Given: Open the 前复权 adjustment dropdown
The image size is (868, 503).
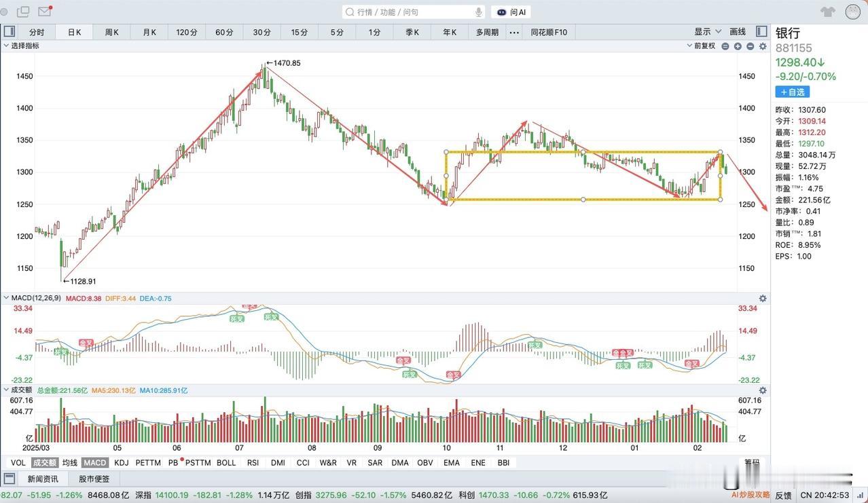Looking at the screenshot, I should click(x=701, y=46).
